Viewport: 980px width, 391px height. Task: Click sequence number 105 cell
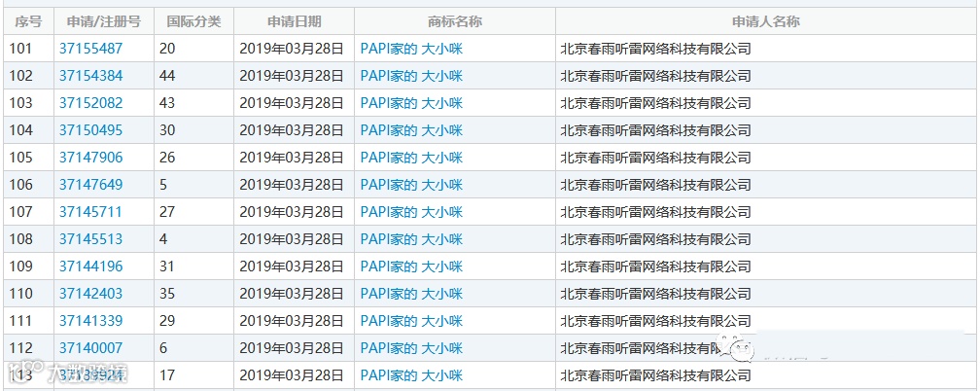click(28, 157)
